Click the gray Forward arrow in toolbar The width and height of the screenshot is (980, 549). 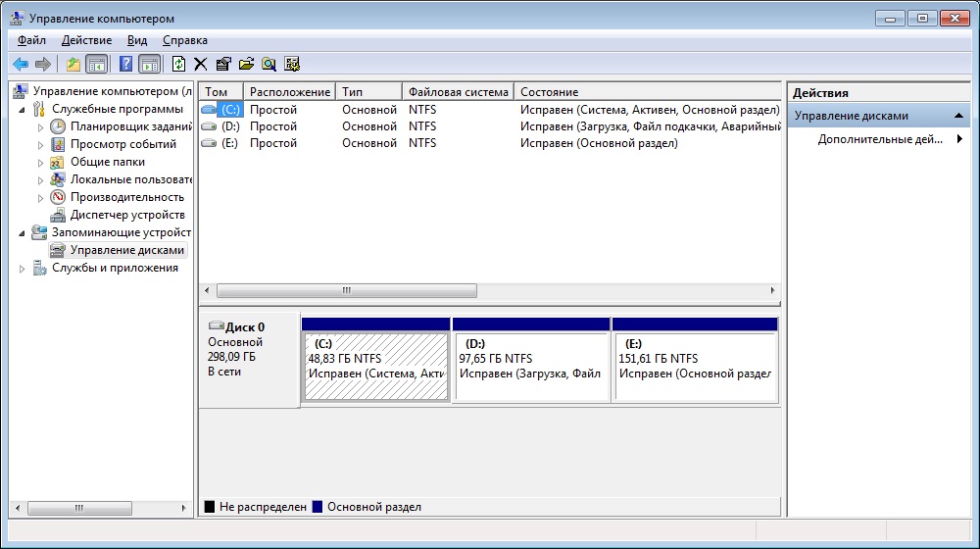click(x=43, y=64)
